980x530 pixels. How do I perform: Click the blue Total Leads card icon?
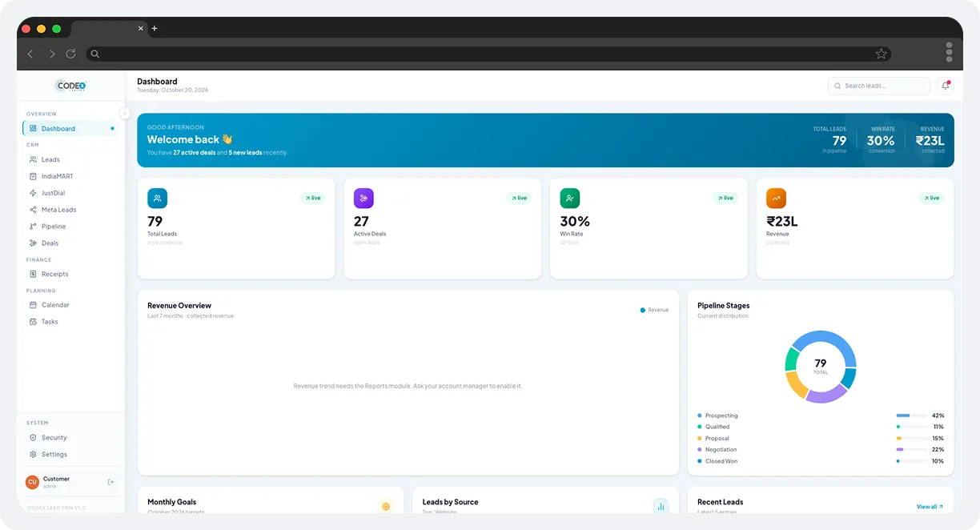[x=158, y=199]
